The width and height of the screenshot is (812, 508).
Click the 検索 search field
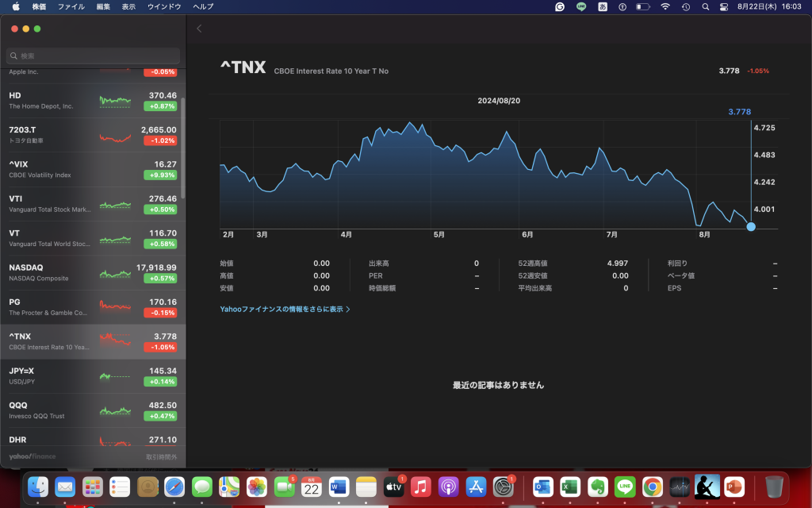[x=93, y=56]
